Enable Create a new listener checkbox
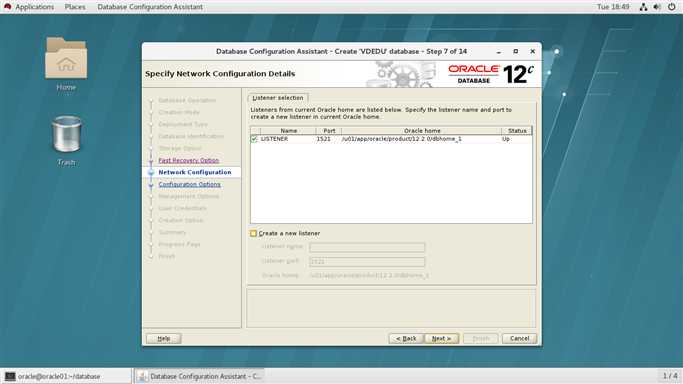This screenshot has height=384, width=683. tap(254, 233)
